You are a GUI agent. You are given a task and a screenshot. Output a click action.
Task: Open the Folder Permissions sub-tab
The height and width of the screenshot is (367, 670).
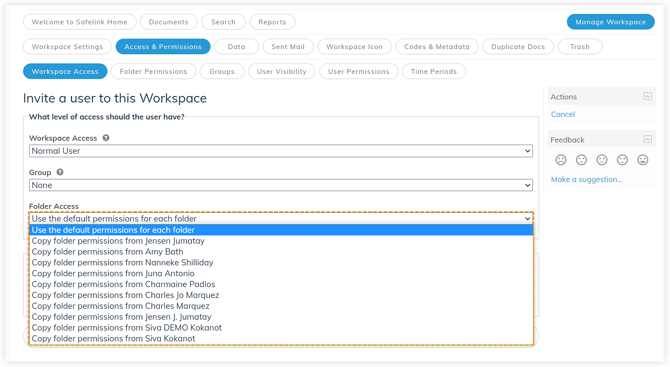153,71
